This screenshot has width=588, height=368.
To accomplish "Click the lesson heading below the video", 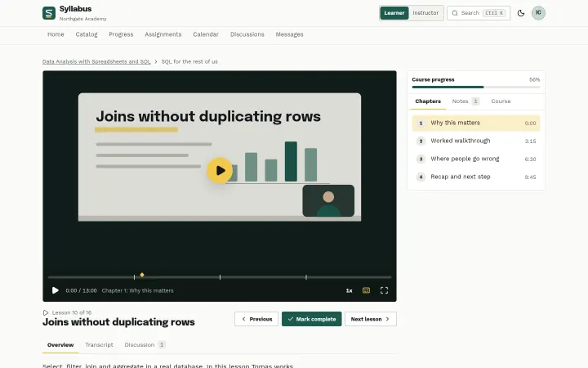I will [118, 322].
